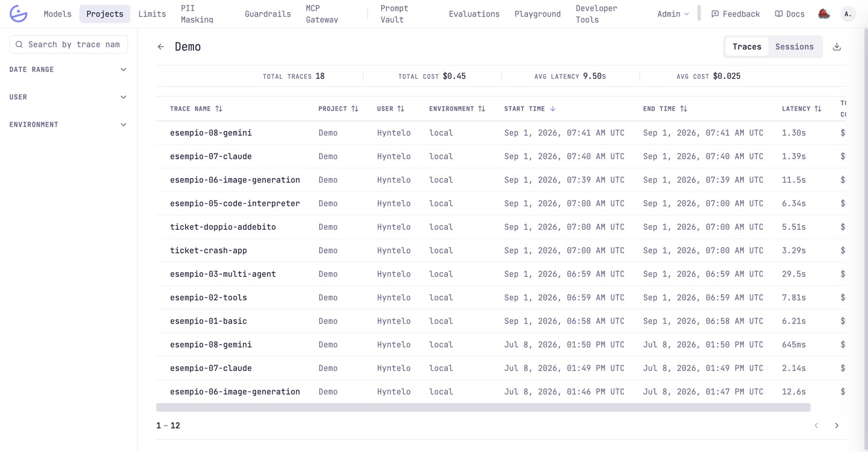The image size is (868, 452).
Task: Click the app logo icon
Action: pos(18,14)
